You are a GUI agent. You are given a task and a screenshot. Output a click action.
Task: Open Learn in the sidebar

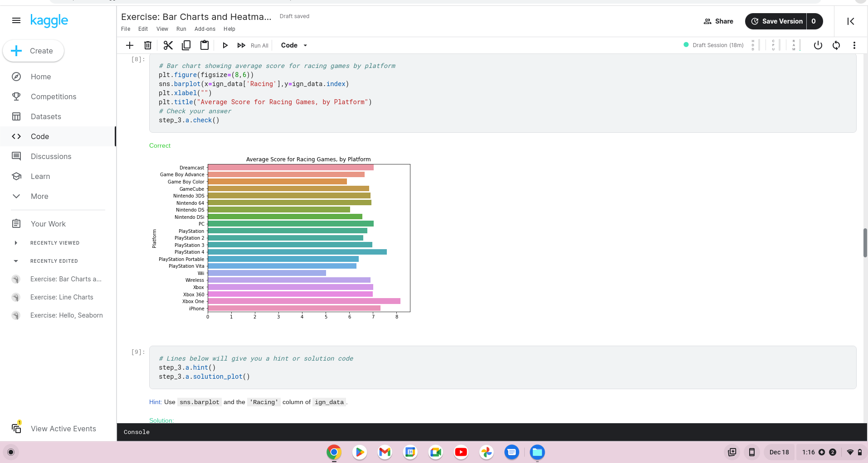(x=58, y=176)
